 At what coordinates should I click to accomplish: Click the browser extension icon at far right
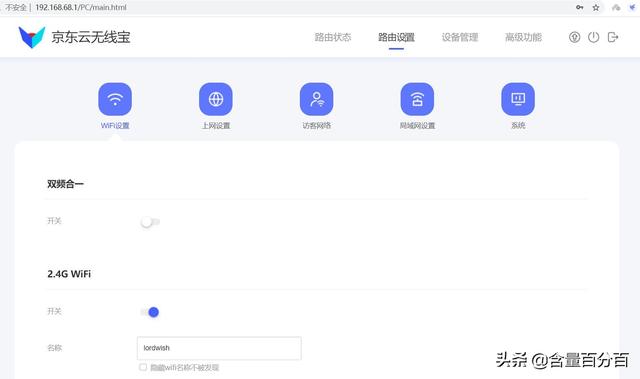tap(632, 7)
